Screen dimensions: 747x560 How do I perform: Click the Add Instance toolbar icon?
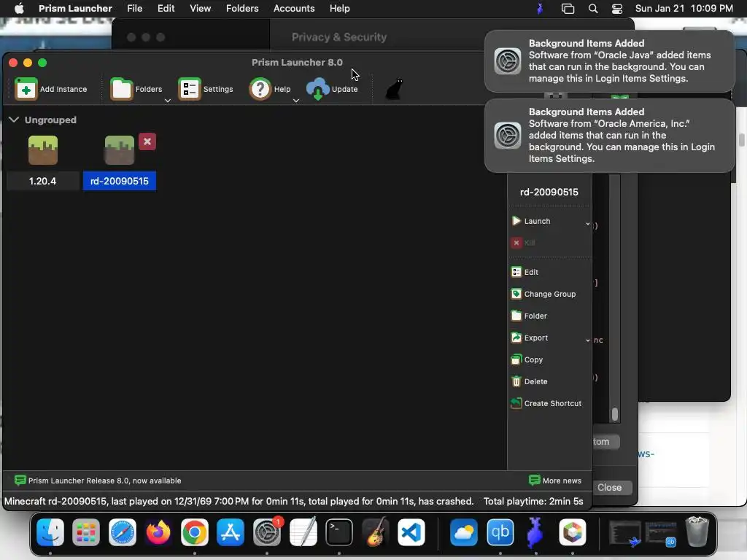(x=26, y=89)
